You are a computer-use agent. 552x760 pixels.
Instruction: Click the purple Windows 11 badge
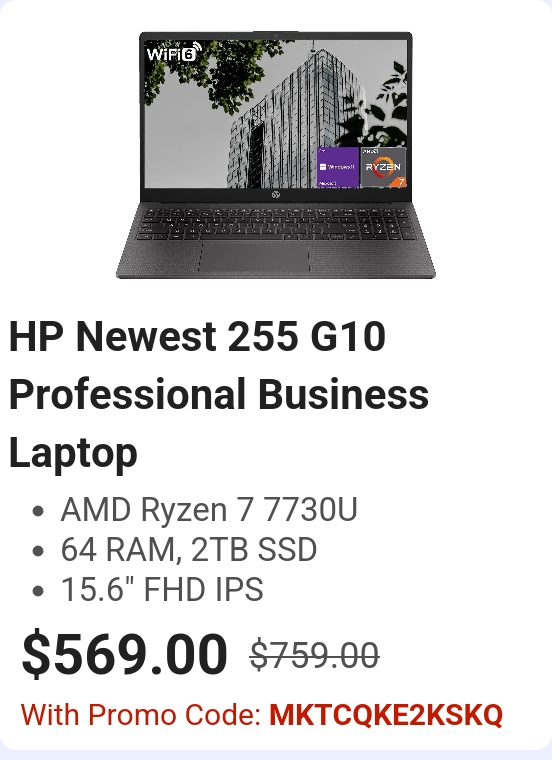(x=338, y=167)
